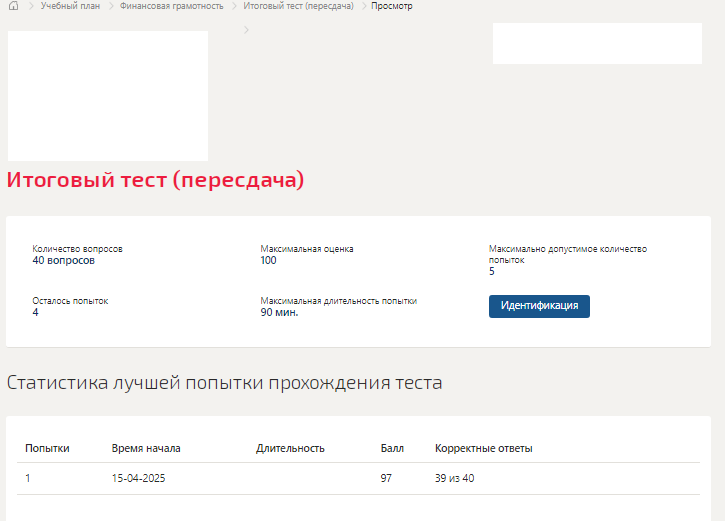Click the Время начала column header
The height and width of the screenshot is (521, 725).
[146, 448]
